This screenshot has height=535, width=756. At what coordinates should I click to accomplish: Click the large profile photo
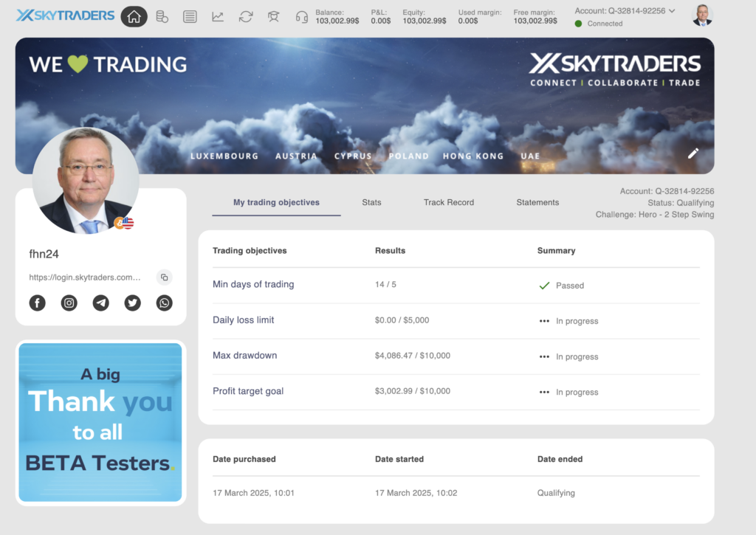[x=86, y=181]
